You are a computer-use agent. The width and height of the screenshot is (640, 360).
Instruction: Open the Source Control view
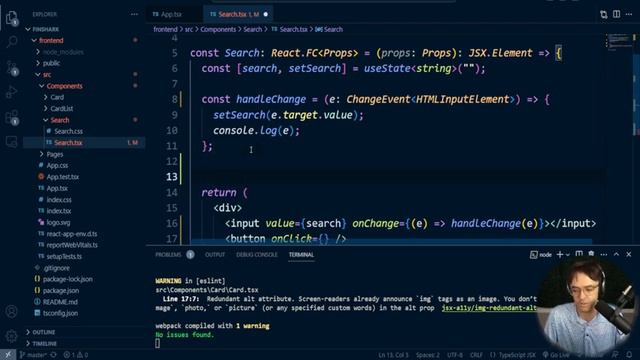coord(11,67)
